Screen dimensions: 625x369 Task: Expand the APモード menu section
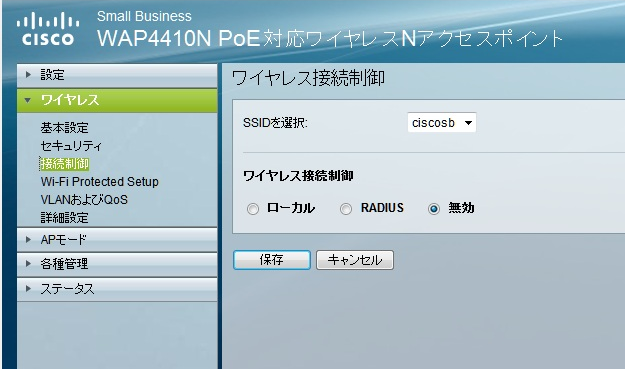117,240
